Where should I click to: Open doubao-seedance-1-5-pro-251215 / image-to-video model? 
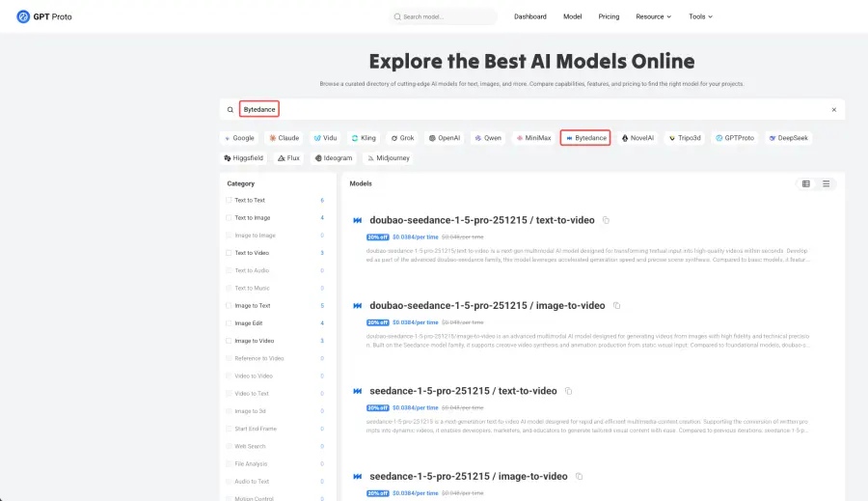point(487,306)
